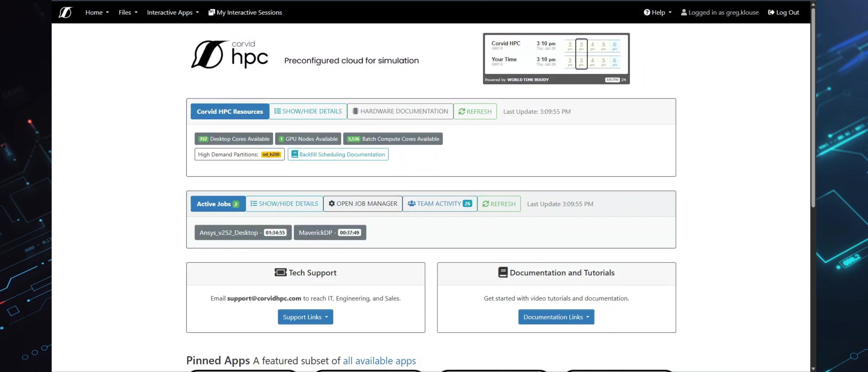Switch the clock widget to AM/PM format
This screenshot has width=868, height=372.
[x=612, y=80]
